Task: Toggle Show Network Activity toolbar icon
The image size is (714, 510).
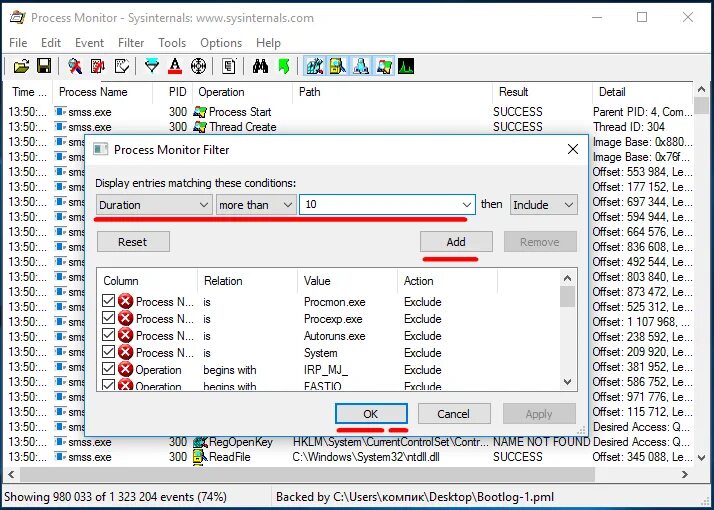Action: point(361,66)
